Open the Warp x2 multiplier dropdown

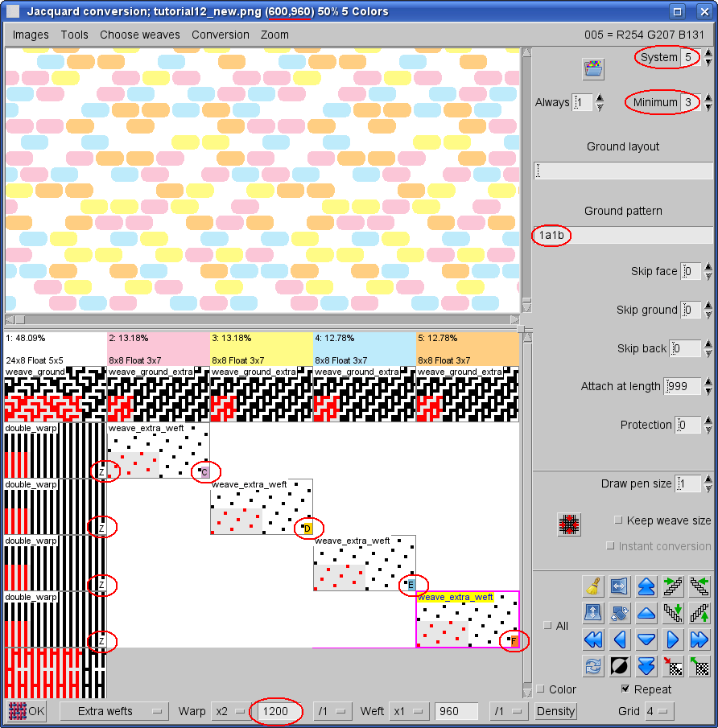coord(229,711)
